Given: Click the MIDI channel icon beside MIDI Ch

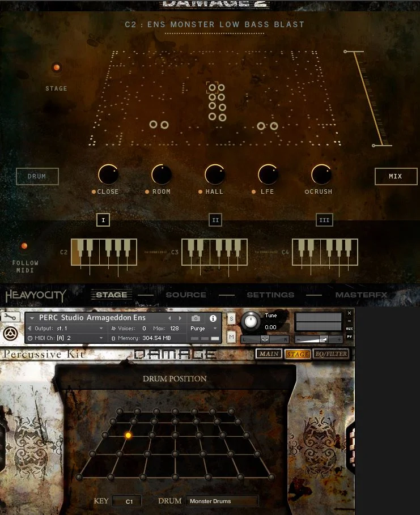Looking at the screenshot, I should coord(30,338).
